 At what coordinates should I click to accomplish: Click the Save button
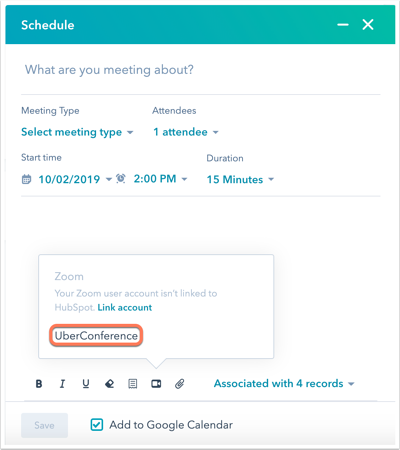[x=44, y=425]
